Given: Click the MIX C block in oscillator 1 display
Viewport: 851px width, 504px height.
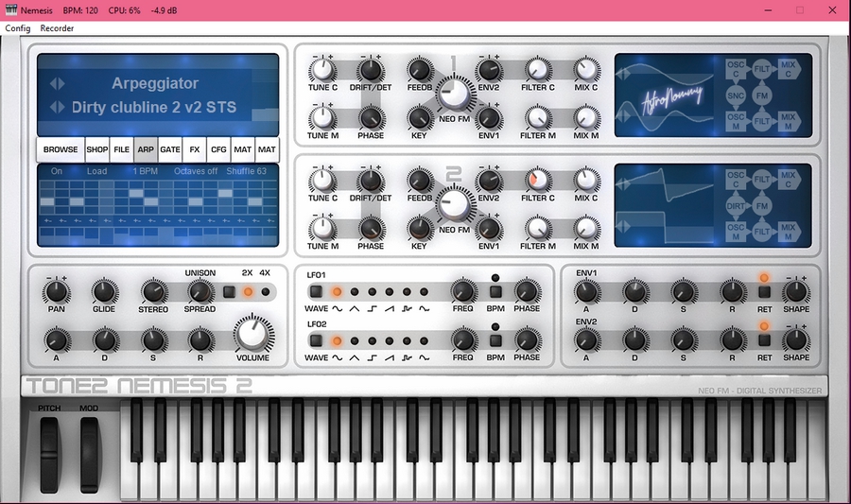Looking at the screenshot, I should point(790,69).
